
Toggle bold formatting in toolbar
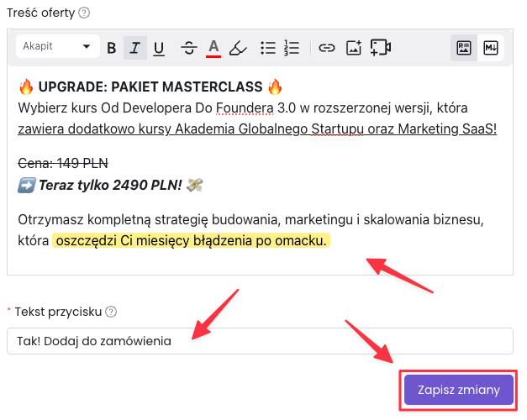coord(111,48)
